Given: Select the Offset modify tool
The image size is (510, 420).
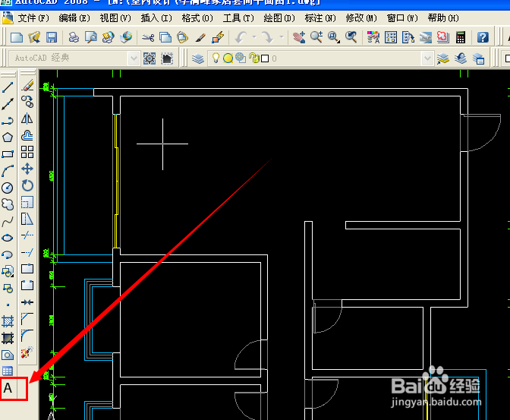Looking at the screenshot, I should 27,135.
